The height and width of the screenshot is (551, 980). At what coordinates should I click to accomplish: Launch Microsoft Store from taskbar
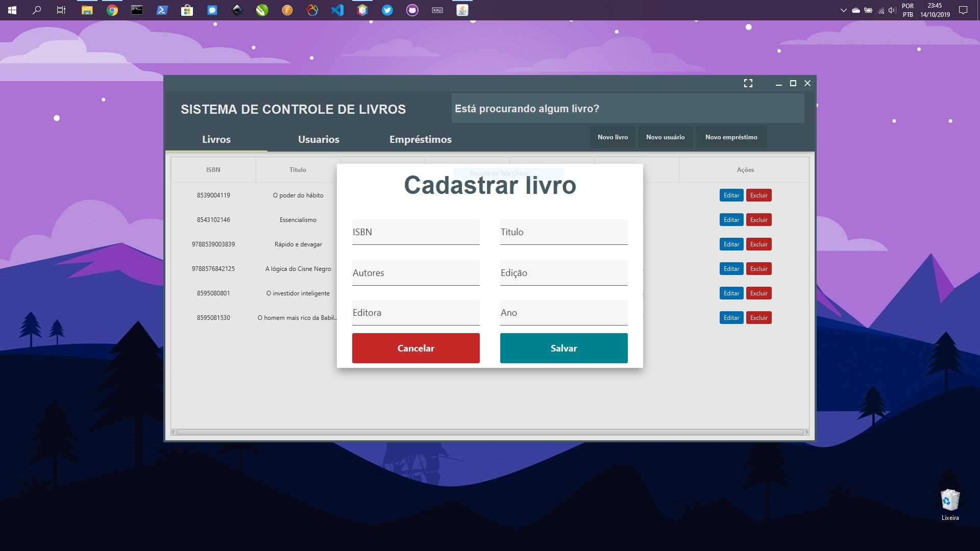tap(187, 10)
